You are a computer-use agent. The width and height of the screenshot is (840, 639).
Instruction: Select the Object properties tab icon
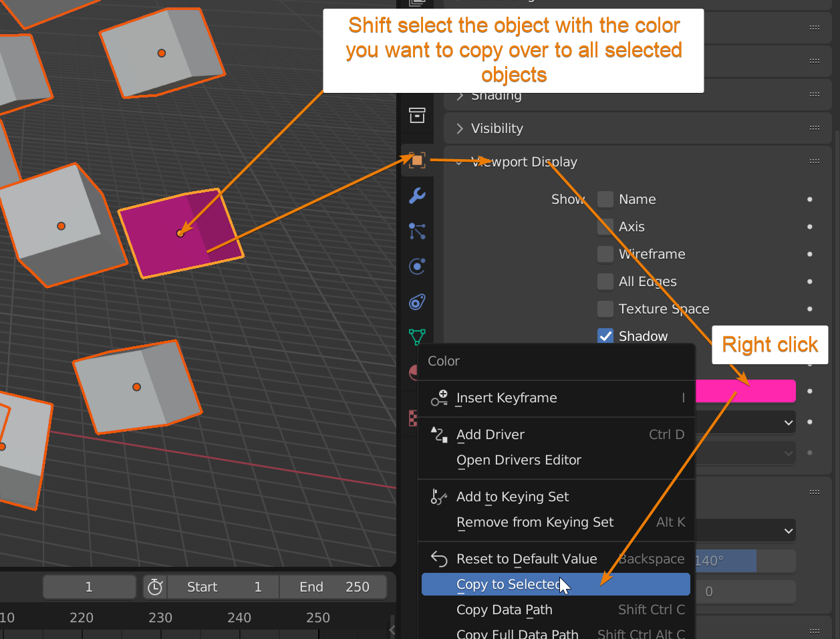417,160
